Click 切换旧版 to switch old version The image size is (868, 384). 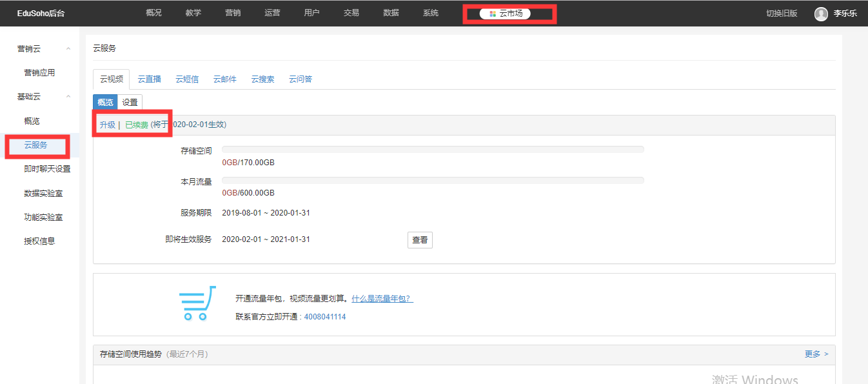coord(782,14)
